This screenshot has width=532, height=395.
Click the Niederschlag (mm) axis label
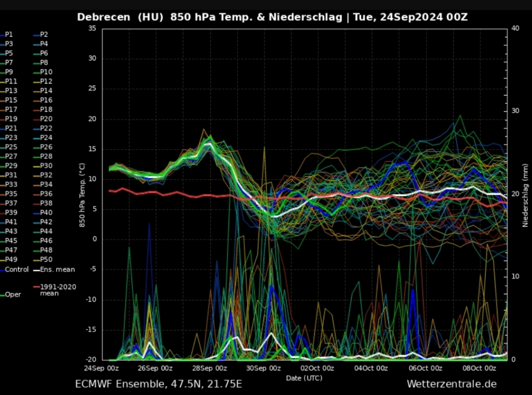point(525,194)
